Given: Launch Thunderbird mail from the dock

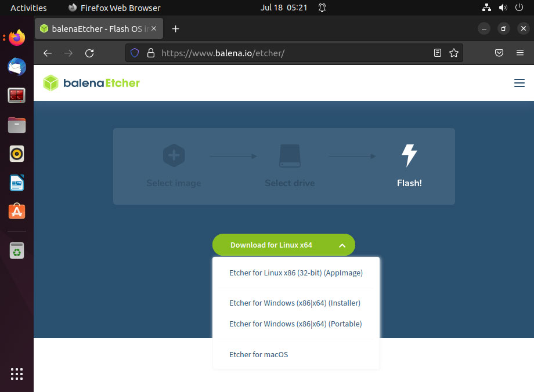Looking at the screenshot, I should coord(17,67).
